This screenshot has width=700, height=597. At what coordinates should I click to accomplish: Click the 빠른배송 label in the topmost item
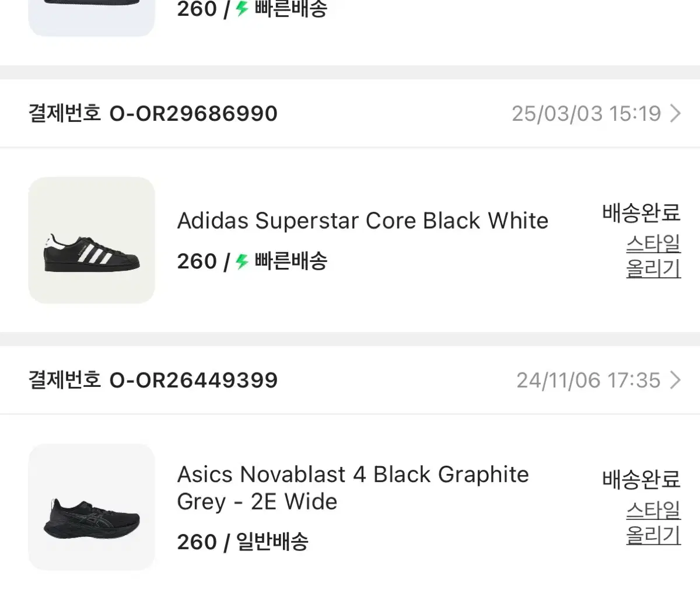tap(291, 9)
